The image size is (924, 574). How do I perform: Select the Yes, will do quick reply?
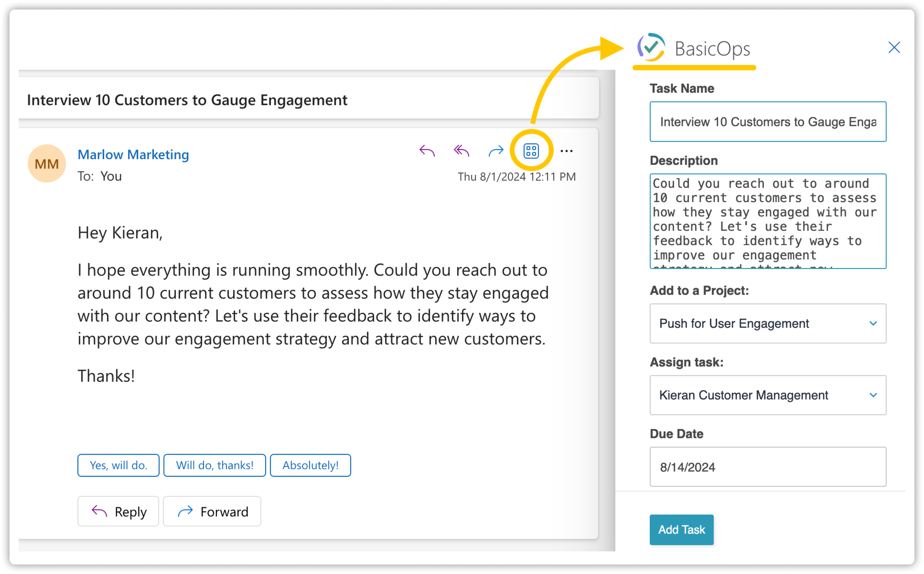[118, 465]
